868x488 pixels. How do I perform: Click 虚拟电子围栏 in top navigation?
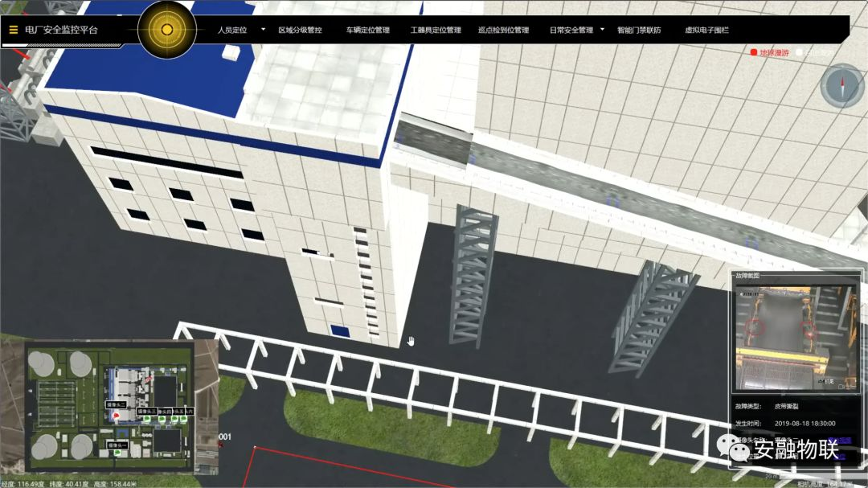[x=706, y=31]
